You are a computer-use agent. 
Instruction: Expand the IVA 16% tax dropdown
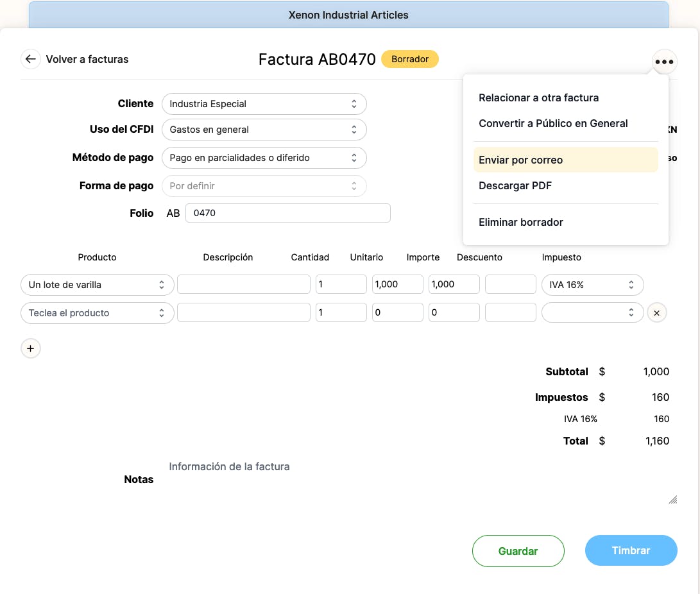point(592,285)
